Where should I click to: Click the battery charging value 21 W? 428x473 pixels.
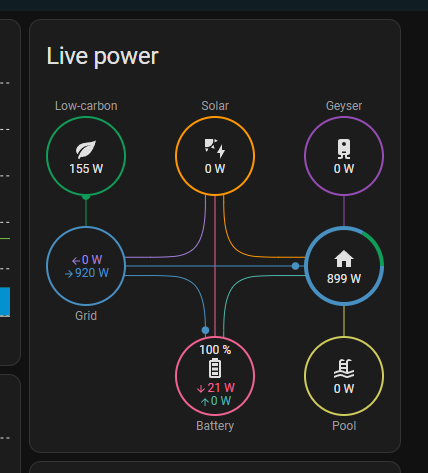(x=221, y=388)
